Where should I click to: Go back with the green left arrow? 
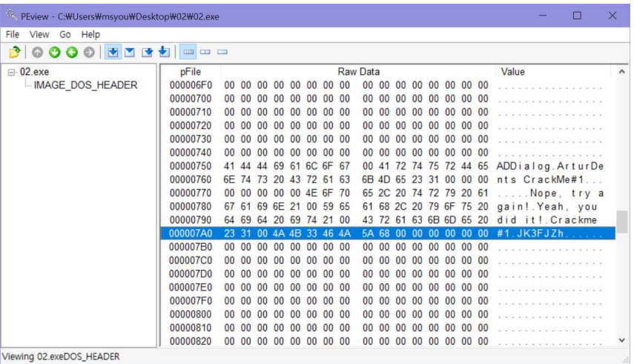(x=72, y=52)
